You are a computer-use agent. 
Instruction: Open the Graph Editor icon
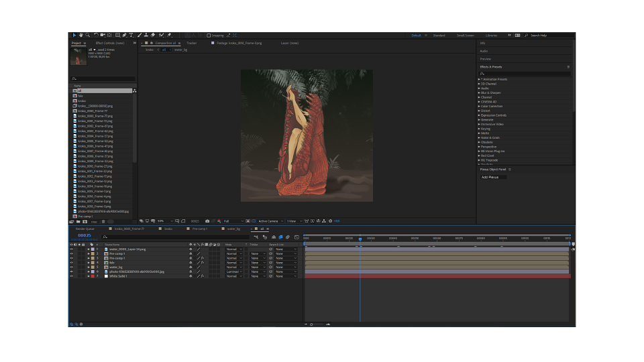[297, 237]
